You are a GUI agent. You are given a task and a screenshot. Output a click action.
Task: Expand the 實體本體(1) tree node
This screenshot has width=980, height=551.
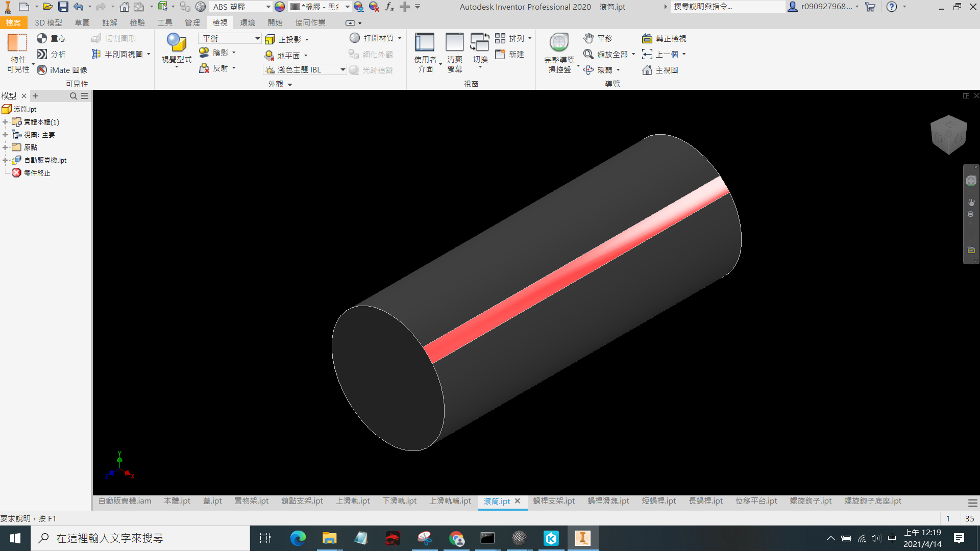[5, 122]
